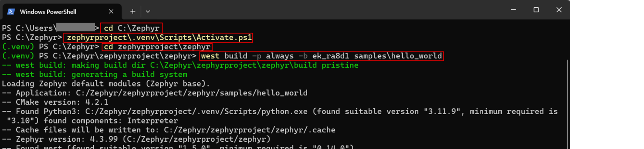Click the 'cd C:\Zephyr' command
The height and width of the screenshot is (149, 644).
(131, 28)
